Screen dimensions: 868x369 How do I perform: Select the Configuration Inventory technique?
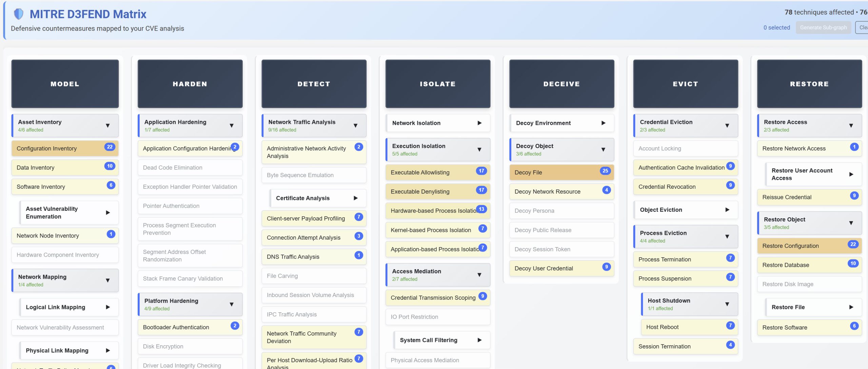pyautogui.click(x=65, y=148)
